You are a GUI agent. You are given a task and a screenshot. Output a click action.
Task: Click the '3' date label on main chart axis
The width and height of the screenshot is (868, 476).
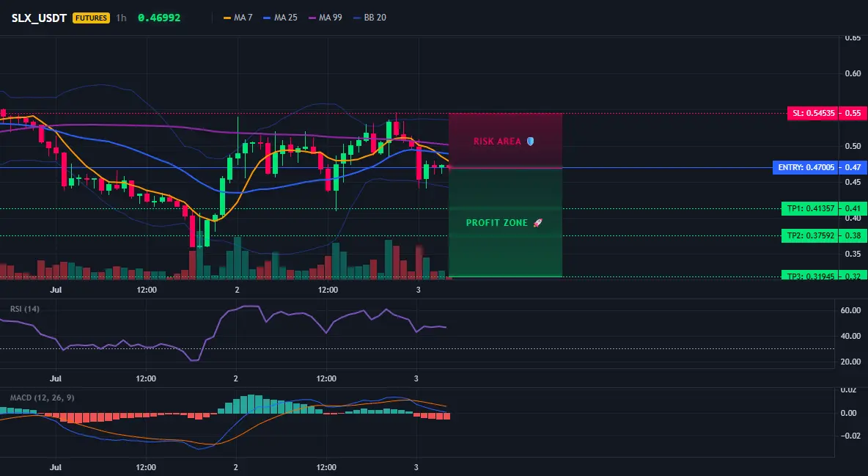[x=418, y=290]
